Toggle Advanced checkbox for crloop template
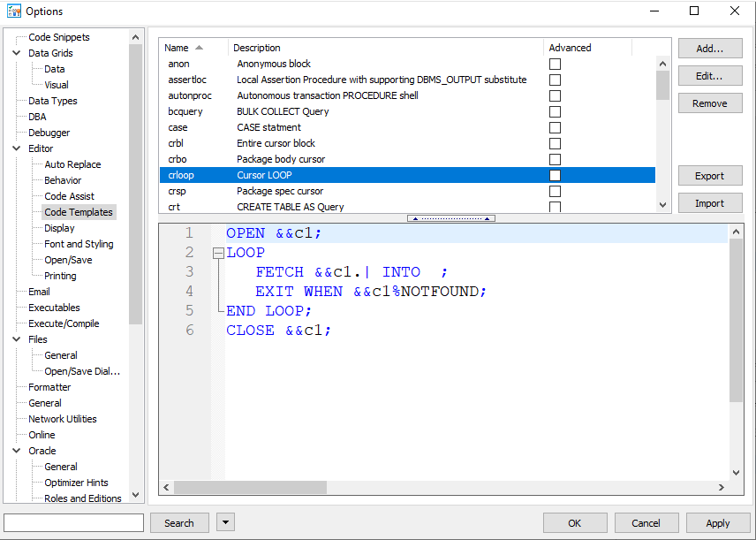 pos(555,175)
